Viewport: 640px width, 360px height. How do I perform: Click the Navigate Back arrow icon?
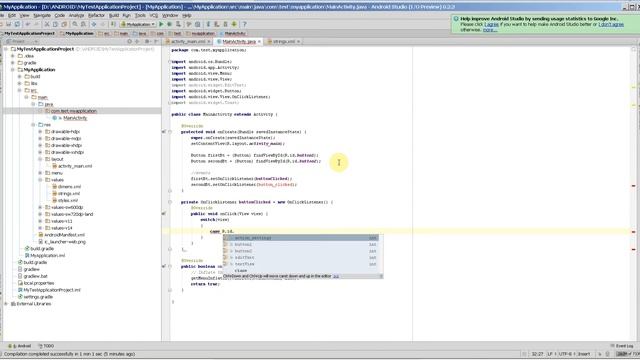tap(93, 24)
